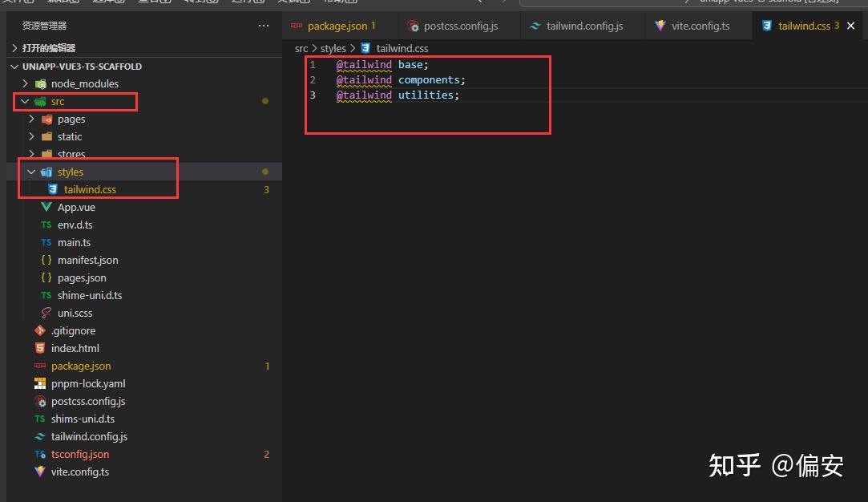This screenshot has width=868, height=502.
Task: Click the Tailwind icon beside tailwind.config.js in tree
Action: [40, 436]
